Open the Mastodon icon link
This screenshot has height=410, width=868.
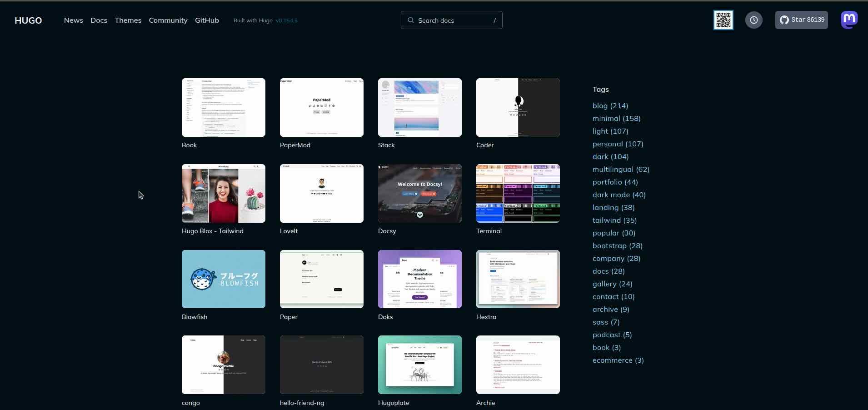[849, 20]
